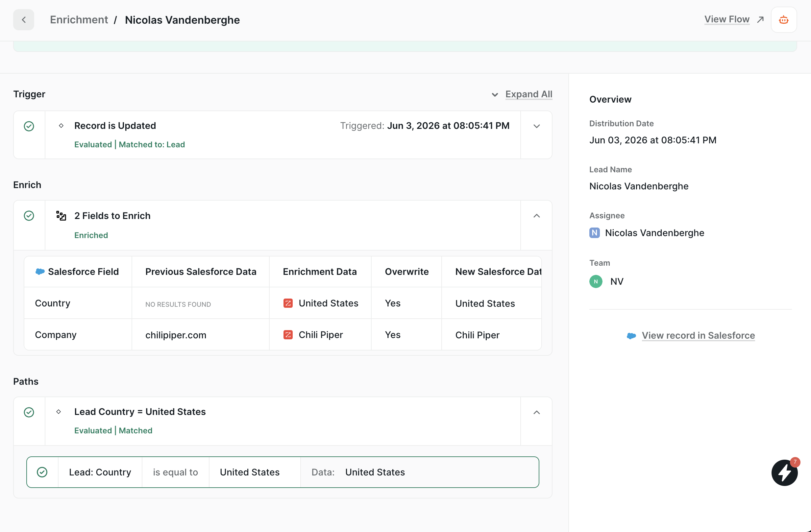Viewport: 811px width, 532px height.
Task: Collapse the 2 Fields to Enrich section
Action: [537, 216]
